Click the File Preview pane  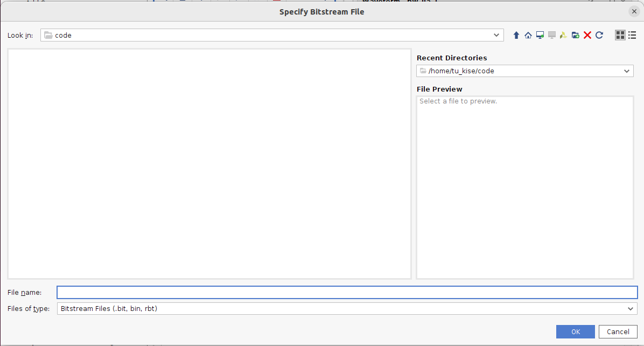tap(524, 187)
